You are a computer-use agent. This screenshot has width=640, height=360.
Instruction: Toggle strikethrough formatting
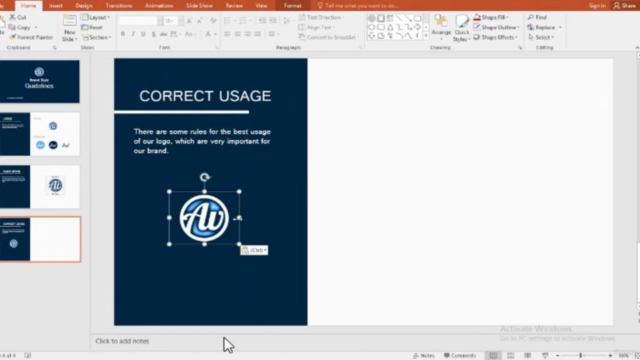pyautogui.click(x=163, y=34)
